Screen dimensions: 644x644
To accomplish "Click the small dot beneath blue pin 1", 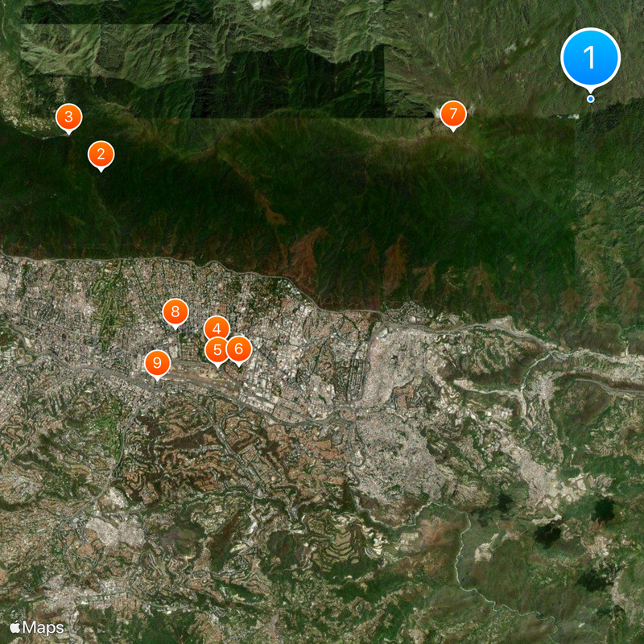I will (x=590, y=98).
